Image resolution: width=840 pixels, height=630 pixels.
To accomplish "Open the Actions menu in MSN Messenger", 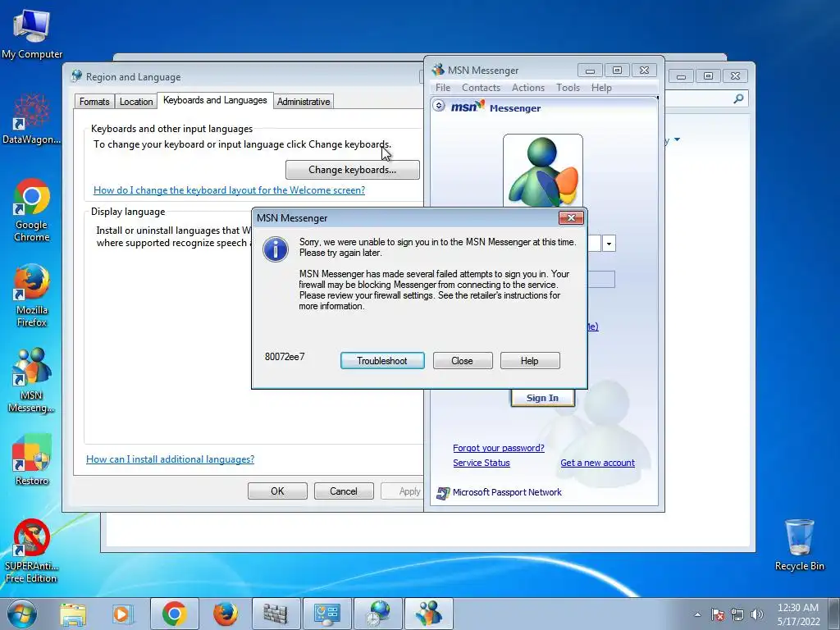I will tap(527, 87).
